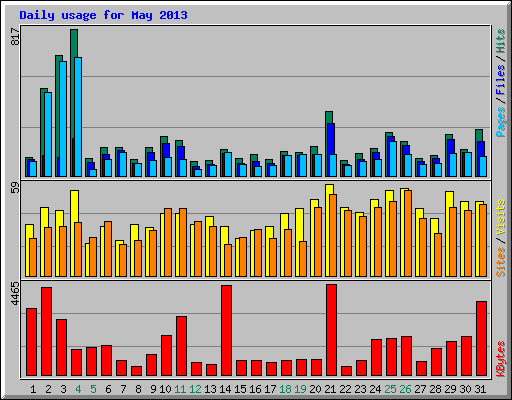Click day 3 on the x-axis
This screenshot has width=512, height=400.
63,389
